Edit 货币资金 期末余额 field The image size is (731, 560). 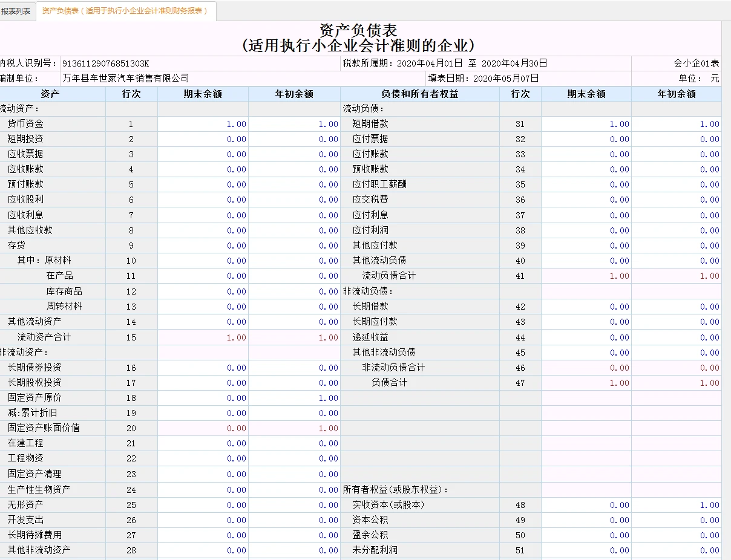(203, 124)
